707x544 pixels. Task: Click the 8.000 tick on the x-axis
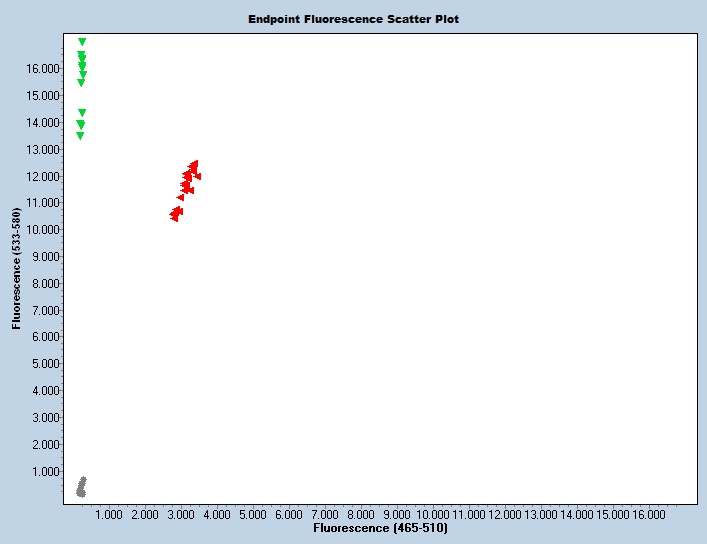point(360,514)
